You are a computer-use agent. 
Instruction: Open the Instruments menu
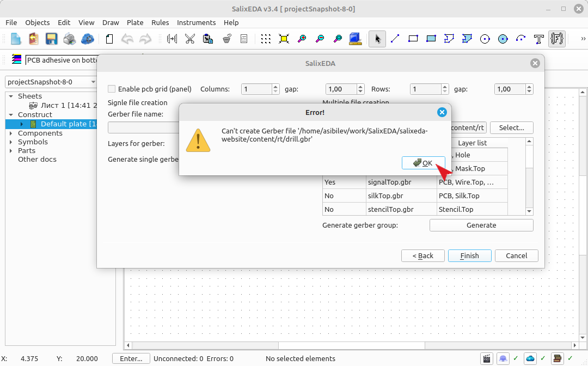click(196, 22)
